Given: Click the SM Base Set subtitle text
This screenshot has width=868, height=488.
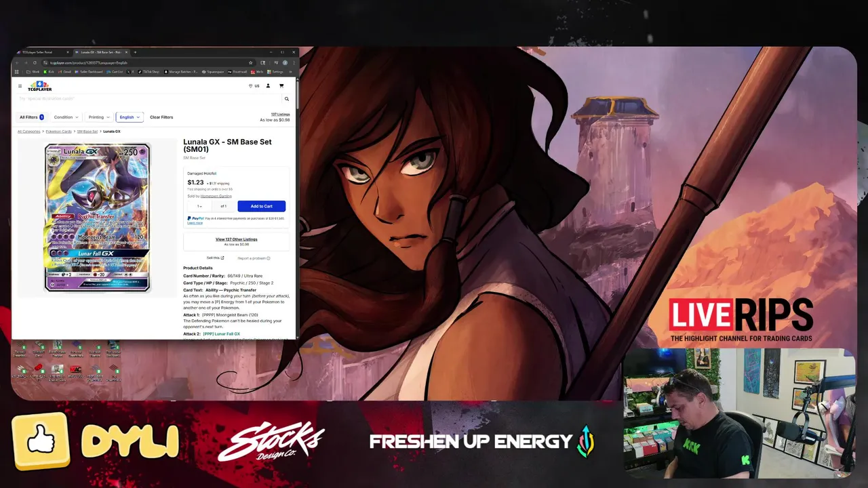Looking at the screenshot, I should click(x=194, y=158).
